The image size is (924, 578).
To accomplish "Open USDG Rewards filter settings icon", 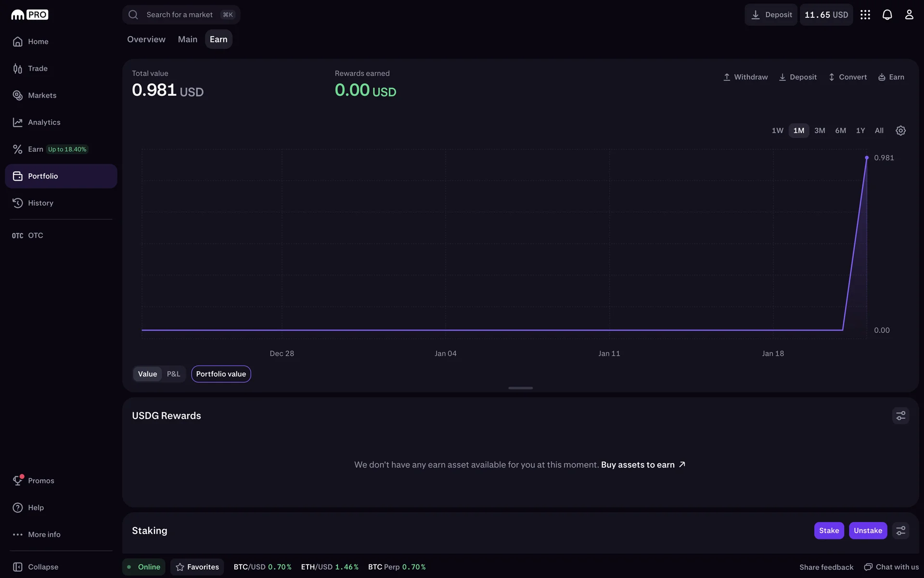I will coord(900,416).
